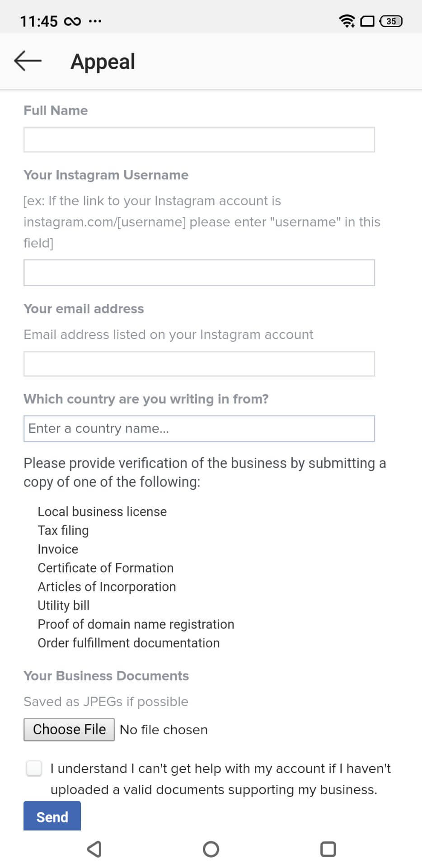422x868 pixels.
Task: Tap the ellipsis icon in the status bar
Action: [95, 21]
